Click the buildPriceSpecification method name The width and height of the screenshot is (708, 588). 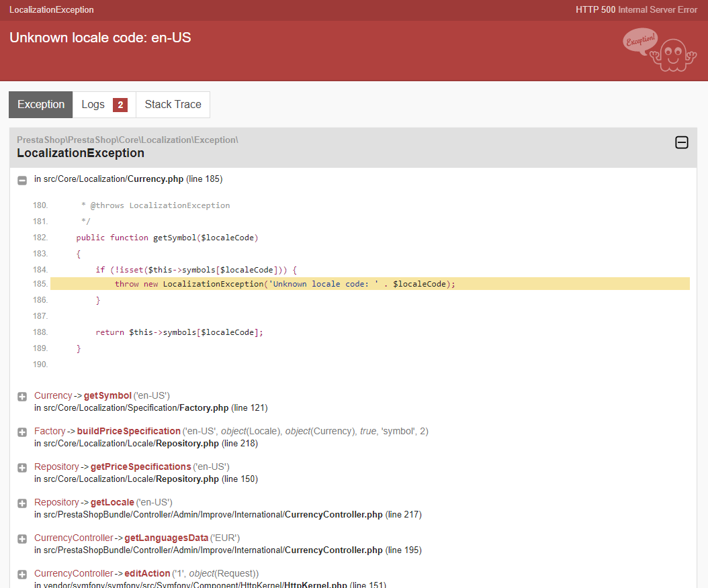pos(129,432)
